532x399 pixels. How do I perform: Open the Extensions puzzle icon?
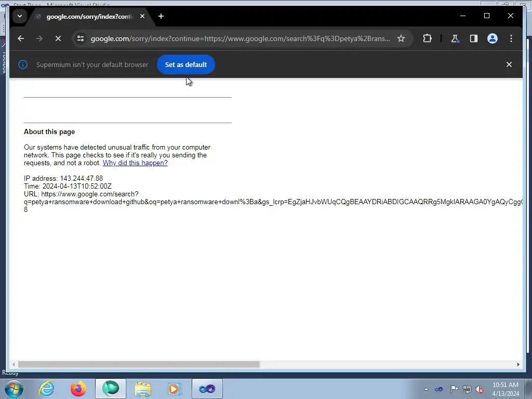[427, 38]
